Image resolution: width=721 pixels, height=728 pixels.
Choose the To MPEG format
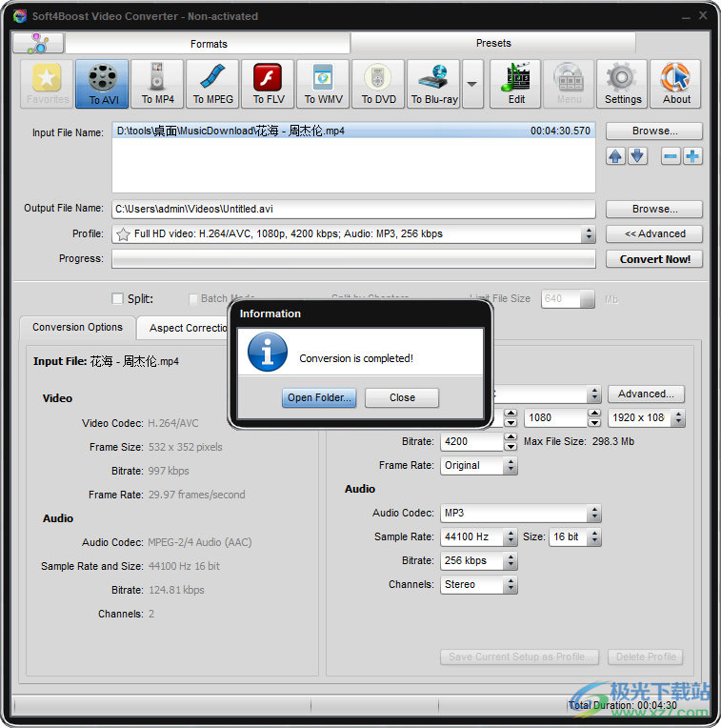point(212,84)
